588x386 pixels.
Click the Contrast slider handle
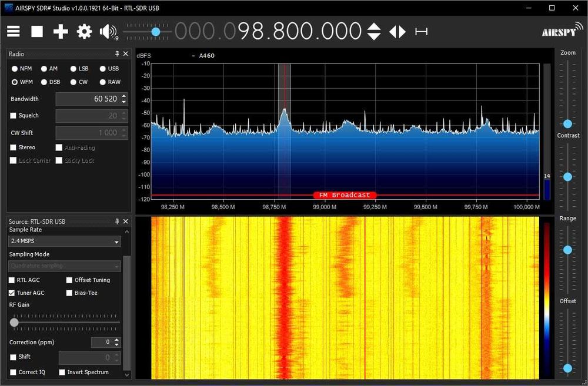(568, 176)
